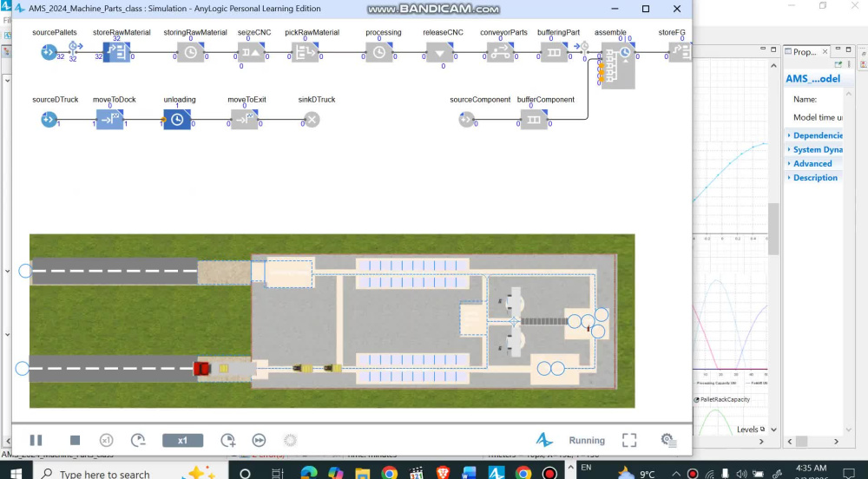Click the sourceDTruck source block
The height and width of the screenshot is (479, 868).
(49, 120)
